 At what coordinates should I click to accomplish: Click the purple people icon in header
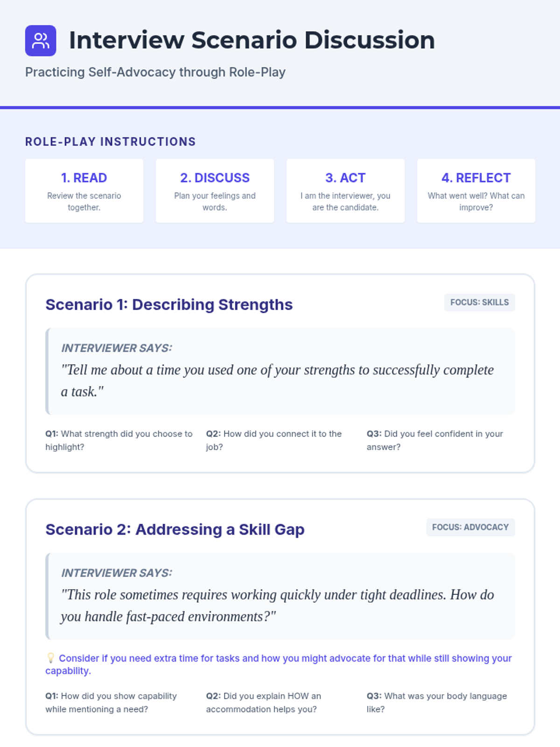[41, 41]
